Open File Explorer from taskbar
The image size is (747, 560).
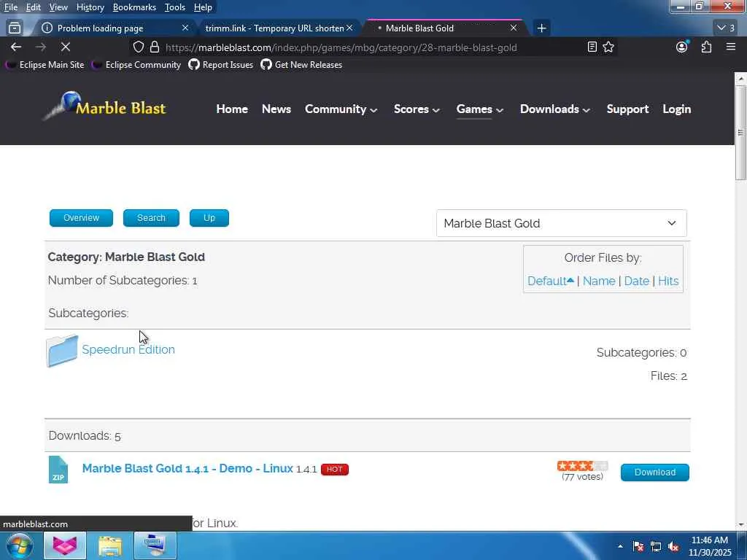pos(110,545)
